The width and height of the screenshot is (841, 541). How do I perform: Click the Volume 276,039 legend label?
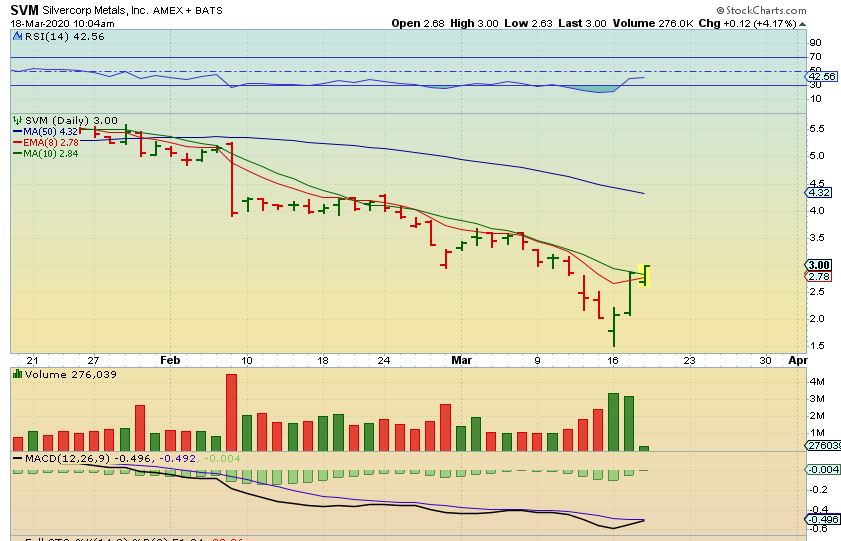[70, 374]
